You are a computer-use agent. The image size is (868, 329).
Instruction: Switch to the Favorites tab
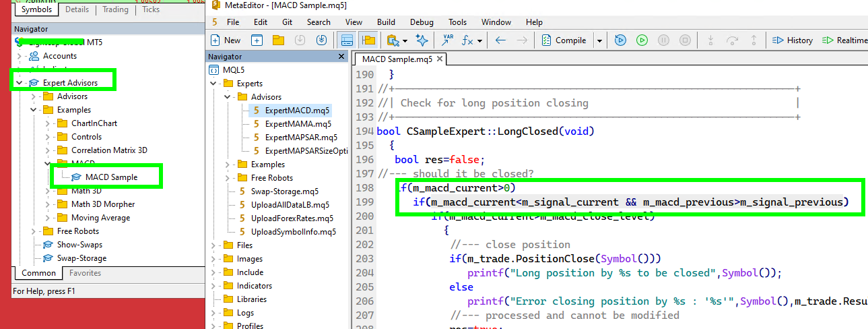[85, 273]
